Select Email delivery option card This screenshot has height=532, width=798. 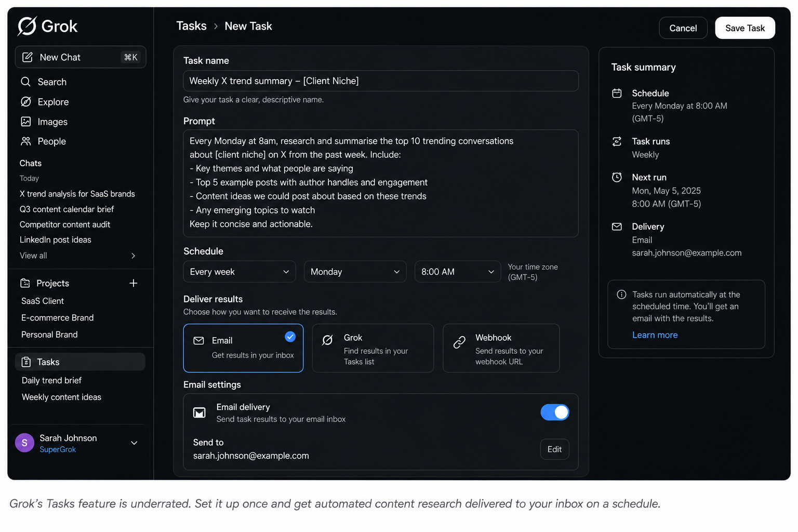(x=243, y=348)
